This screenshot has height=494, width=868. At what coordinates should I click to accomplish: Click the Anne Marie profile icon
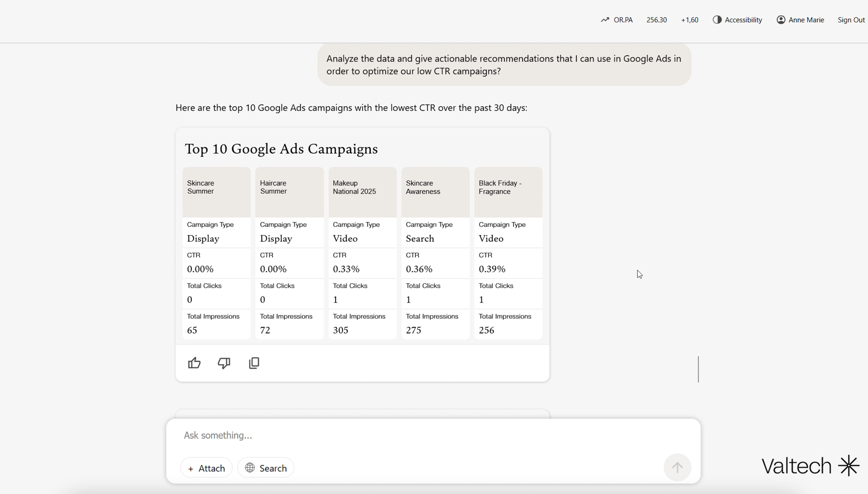pos(781,20)
